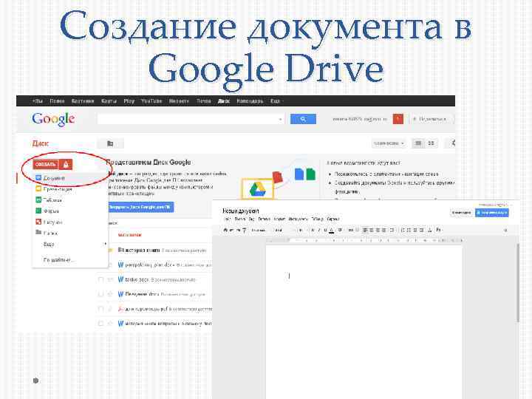This screenshot has height=399, width=532.
Task: Open the история книги folder
Action: pos(142,250)
